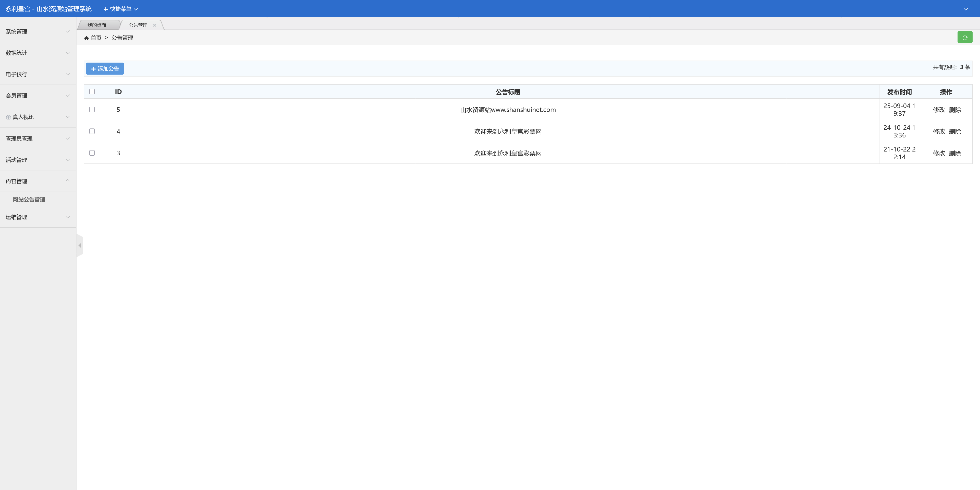Select 网站公告管理 in the sidebar
Image resolution: width=980 pixels, height=490 pixels.
point(29,200)
